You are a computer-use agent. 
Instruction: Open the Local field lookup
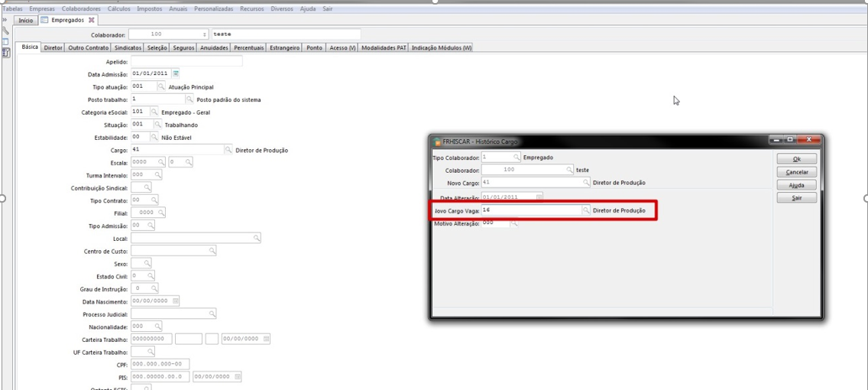coord(257,239)
